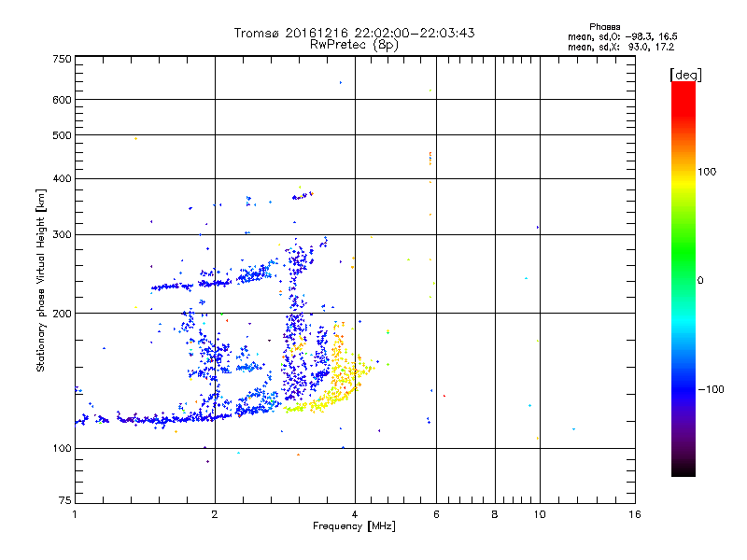Click the x-axis tick label '2'

point(215,514)
